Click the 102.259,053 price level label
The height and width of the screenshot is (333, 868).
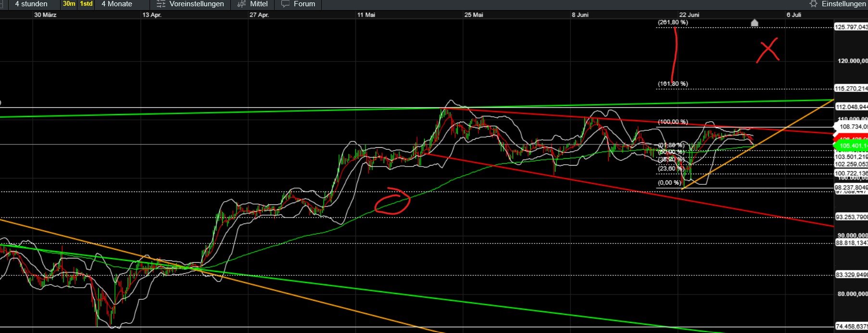[851, 164]
